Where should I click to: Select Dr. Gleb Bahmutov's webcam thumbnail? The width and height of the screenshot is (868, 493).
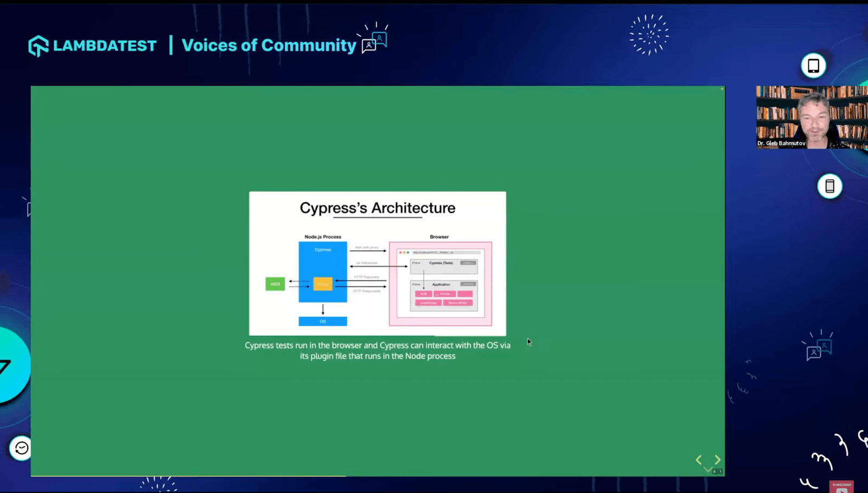point(810,116)
